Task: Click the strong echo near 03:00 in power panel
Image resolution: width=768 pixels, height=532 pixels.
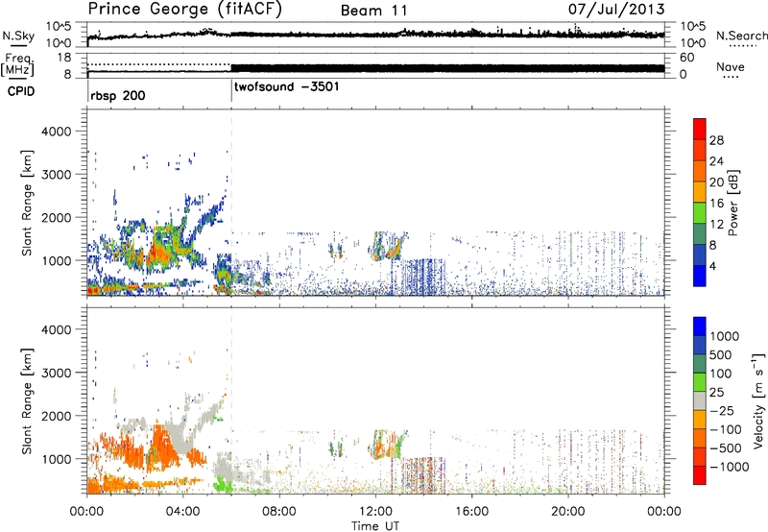Action: click(x=160, y=250)
